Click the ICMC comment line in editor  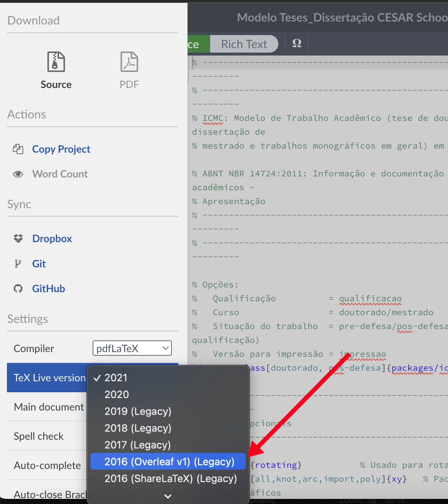[x=320, y=118]
